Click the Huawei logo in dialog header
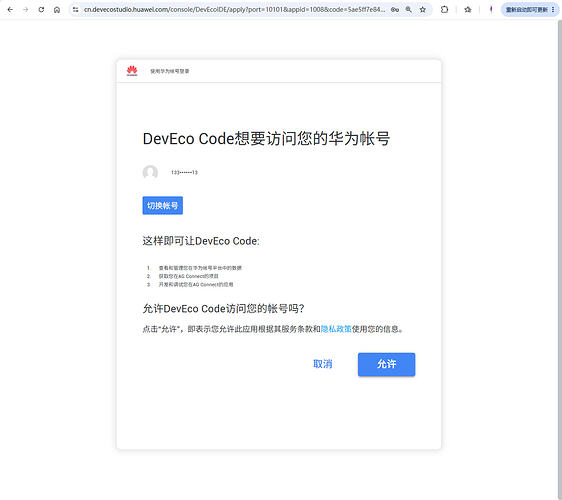The image size is (562, 500). (132, 71)
